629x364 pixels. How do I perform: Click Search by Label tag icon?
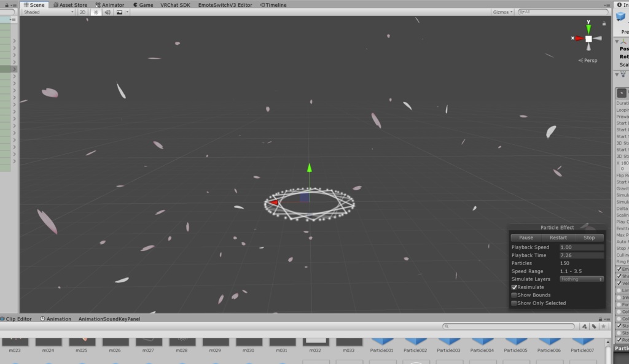[x=594, y=327]
